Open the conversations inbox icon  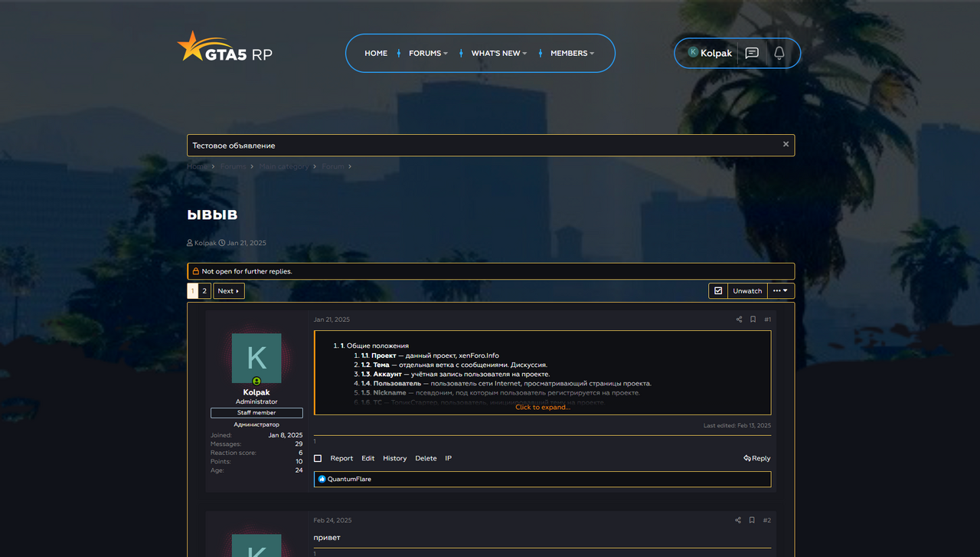(752, 53)
